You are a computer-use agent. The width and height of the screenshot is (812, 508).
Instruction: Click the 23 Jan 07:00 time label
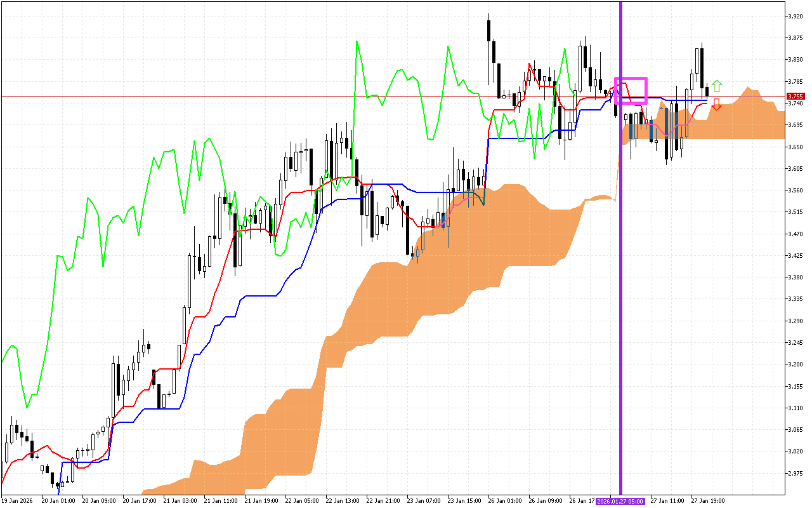424,501
